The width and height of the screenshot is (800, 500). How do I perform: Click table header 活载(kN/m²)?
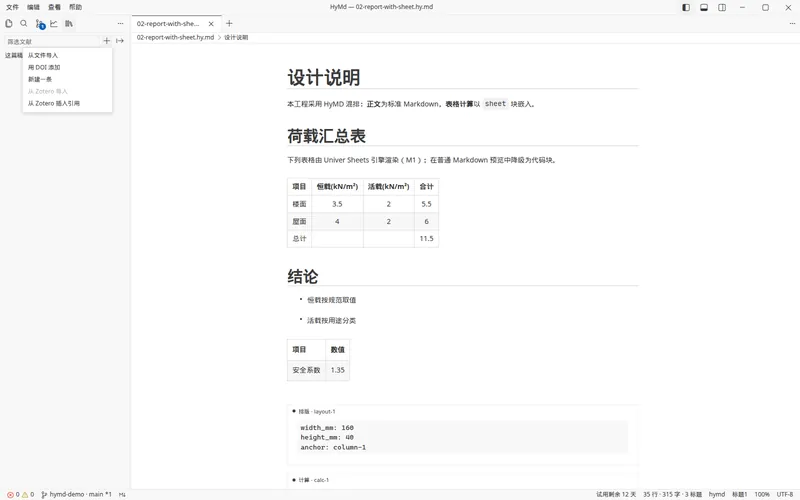(389, 187)
